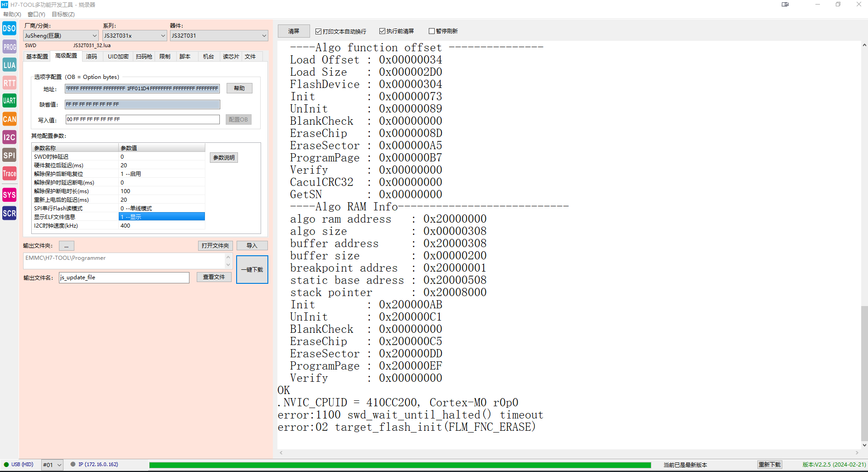Viewport: 868px width, 472px height.
Task: Click the 查看文件 button
Action: (214, 277)
